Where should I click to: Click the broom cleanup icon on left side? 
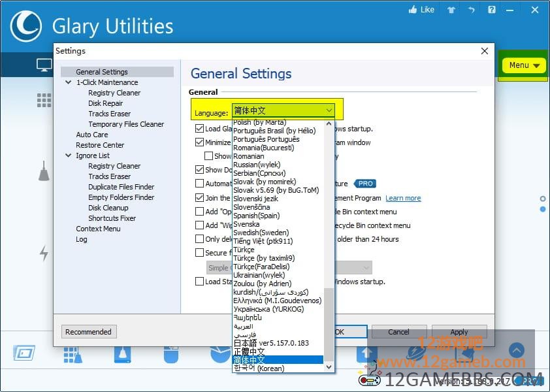pos(44,171)
